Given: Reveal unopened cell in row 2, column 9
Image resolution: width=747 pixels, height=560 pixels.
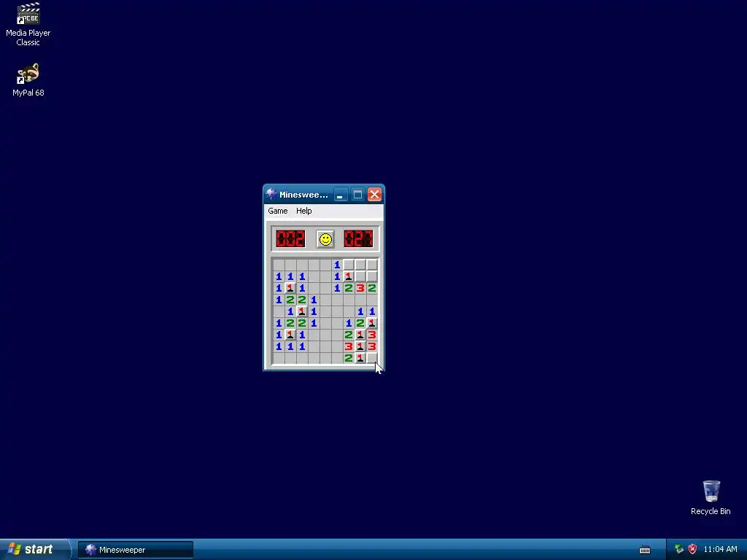Looking at the screenshot, I should pyautogui.click(x=372, y=276).
